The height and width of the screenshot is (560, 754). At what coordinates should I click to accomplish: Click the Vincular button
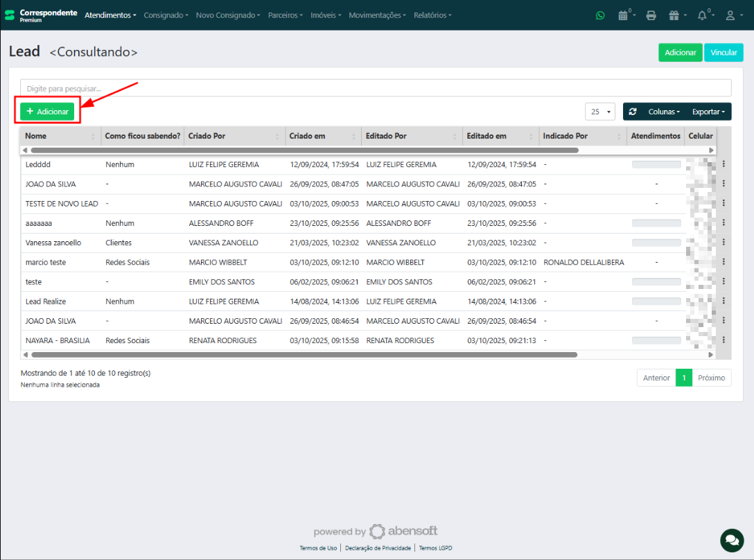(724, 53)
